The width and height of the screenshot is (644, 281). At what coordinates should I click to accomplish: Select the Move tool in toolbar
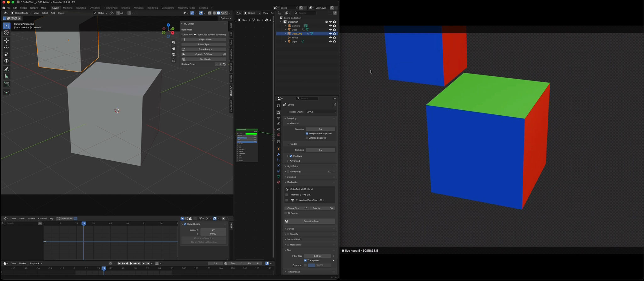tap(7, 41)
